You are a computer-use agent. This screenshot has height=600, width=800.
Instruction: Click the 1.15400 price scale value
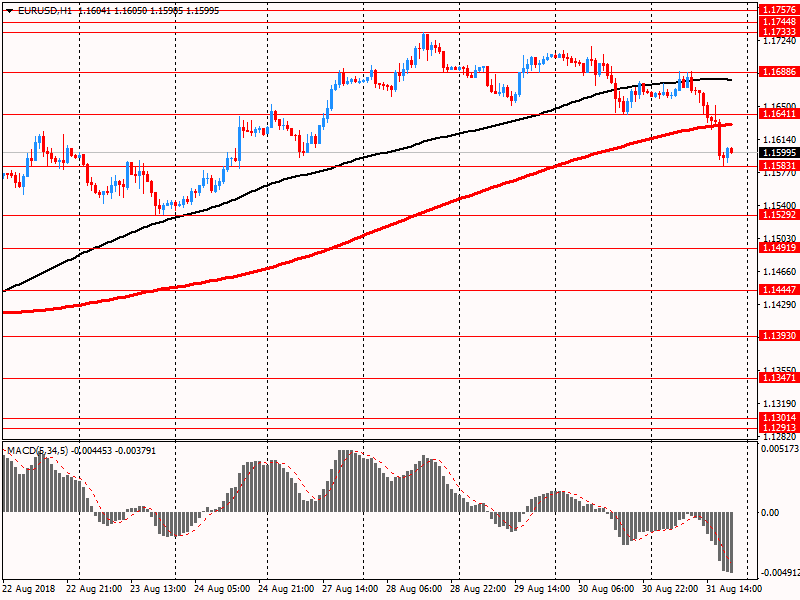779,205
